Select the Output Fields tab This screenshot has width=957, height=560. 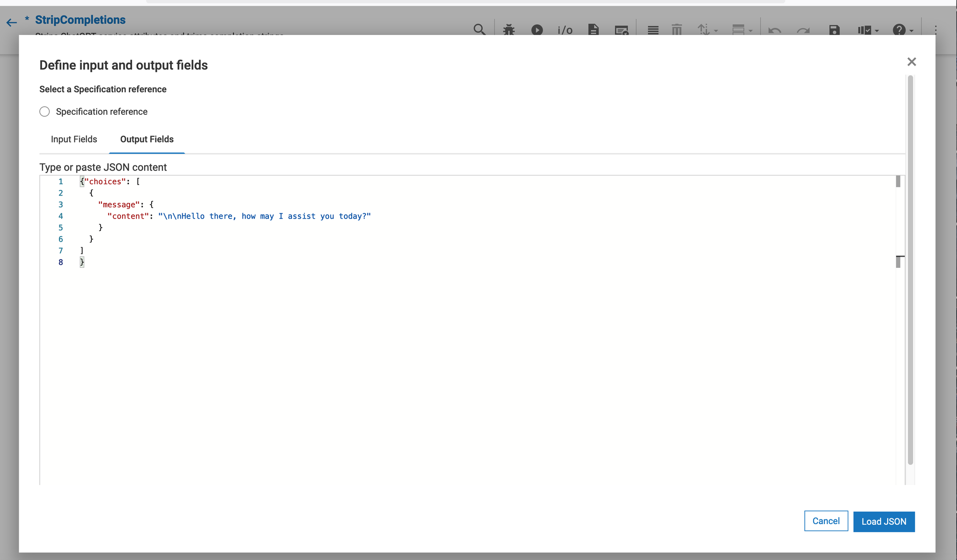pos(146,139)
